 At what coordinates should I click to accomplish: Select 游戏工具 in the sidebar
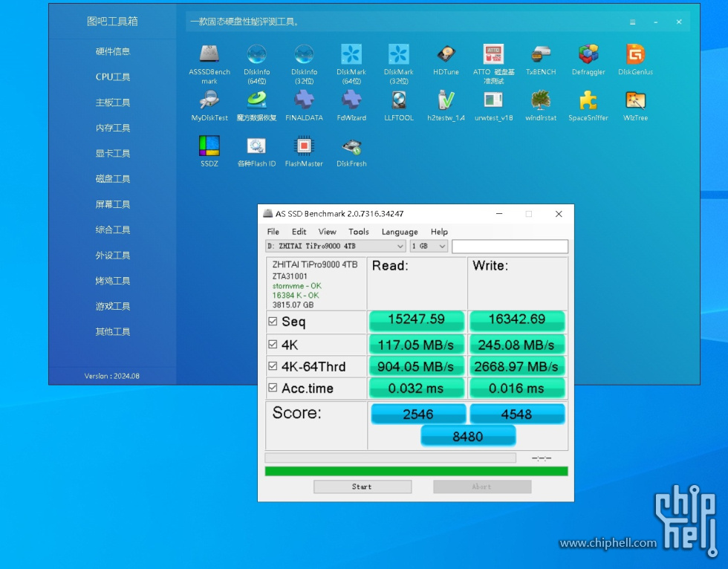[113, 306]
